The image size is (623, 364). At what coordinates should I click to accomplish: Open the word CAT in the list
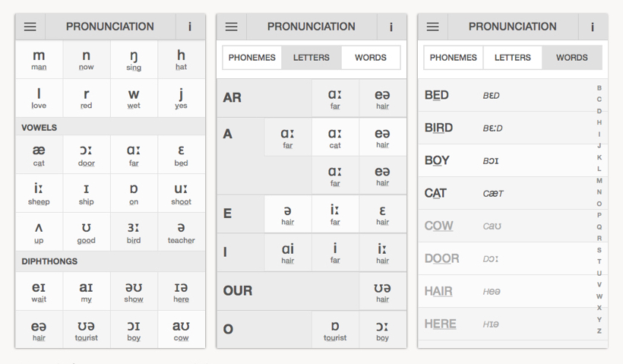point(435,194)
